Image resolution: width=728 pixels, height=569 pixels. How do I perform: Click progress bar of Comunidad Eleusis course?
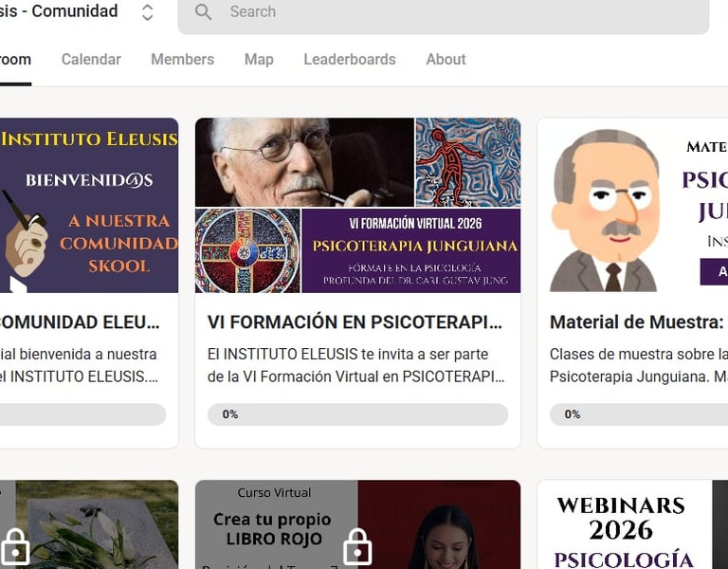[x=83, y=414]
